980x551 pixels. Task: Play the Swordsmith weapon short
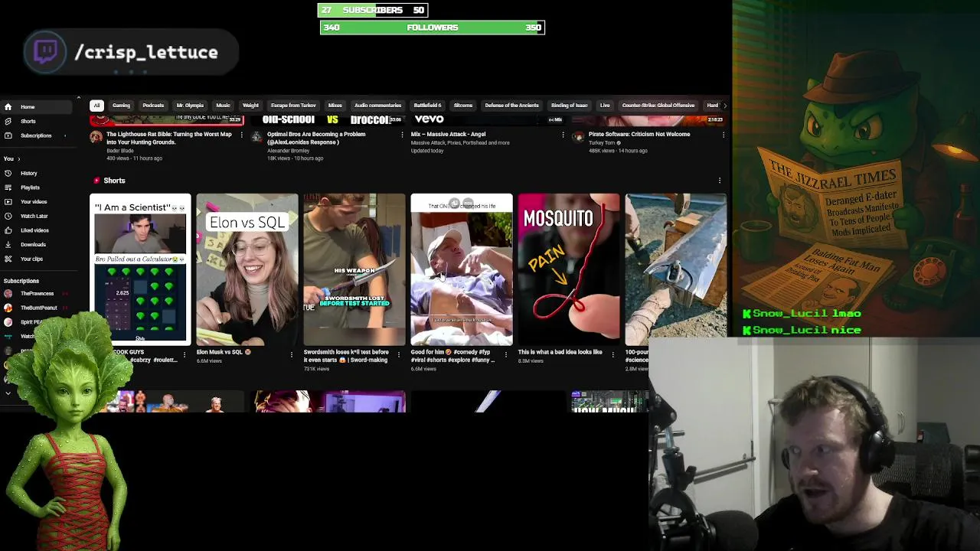[354, 269]
